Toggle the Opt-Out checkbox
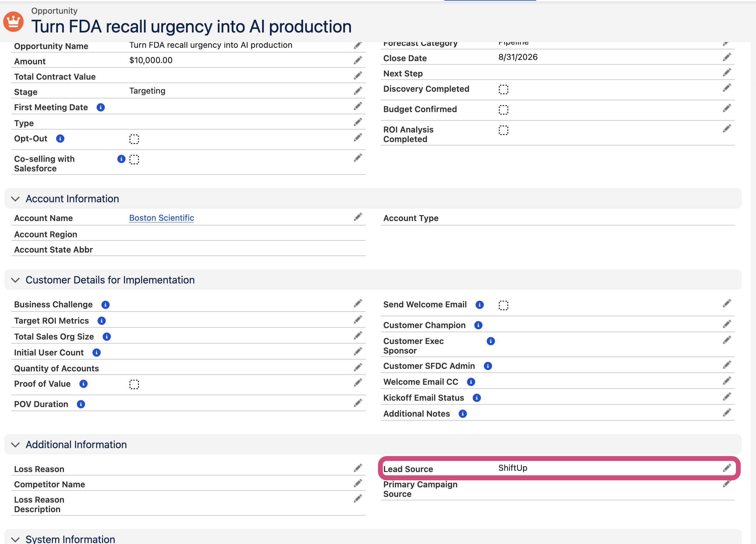The height and width of the screenshot is (544, 756). click(134, 139)
